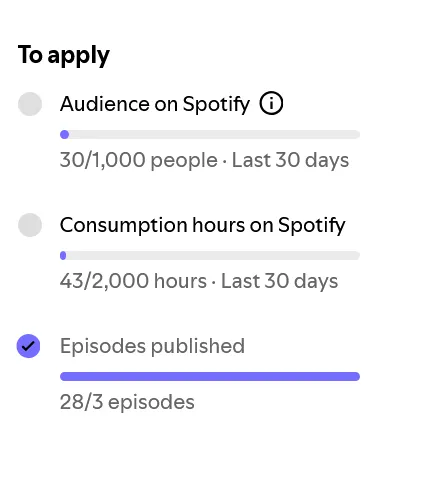
Task: Select the purple dot on the Audience progress bar
Action: click(x=65, y=135)
